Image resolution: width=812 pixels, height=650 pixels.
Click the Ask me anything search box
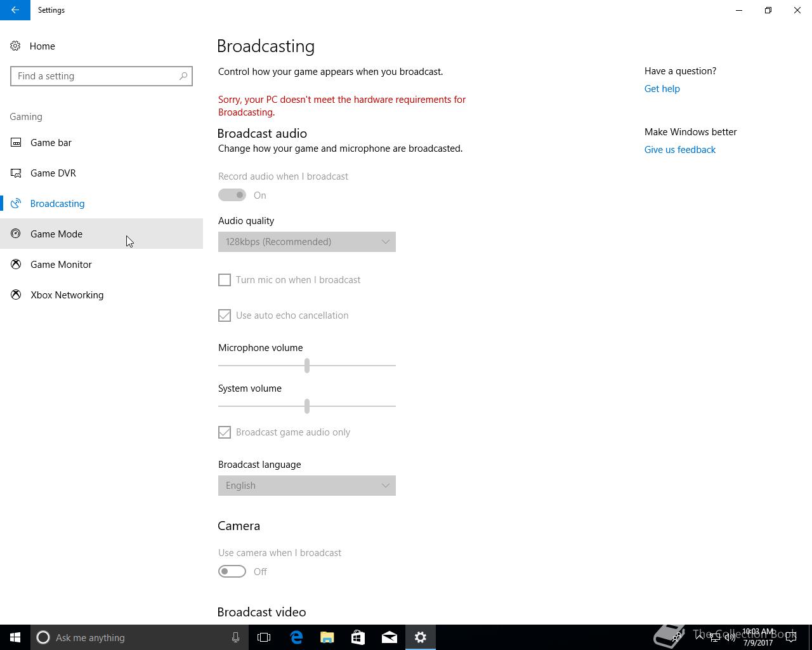pyautogui.click(x=140, y=637)
